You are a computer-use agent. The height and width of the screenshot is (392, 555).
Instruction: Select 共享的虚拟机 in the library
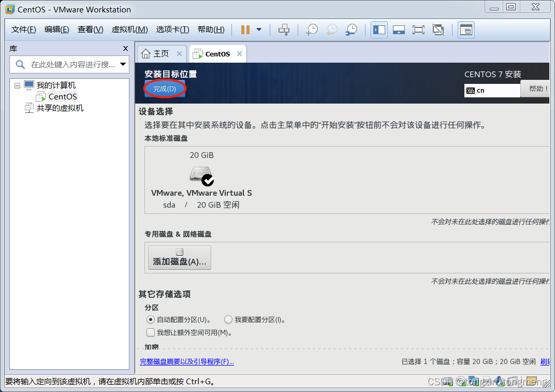pyautogui.click(x=60, y=108)
